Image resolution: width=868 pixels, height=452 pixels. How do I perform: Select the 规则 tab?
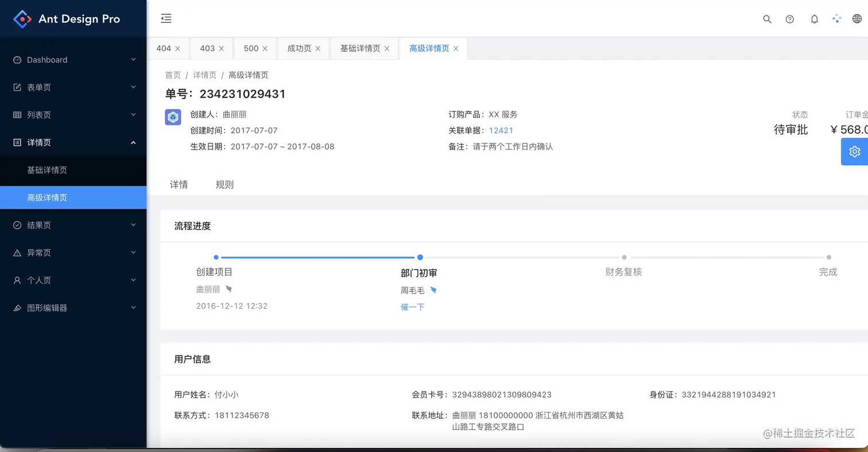tap(224, 185)
